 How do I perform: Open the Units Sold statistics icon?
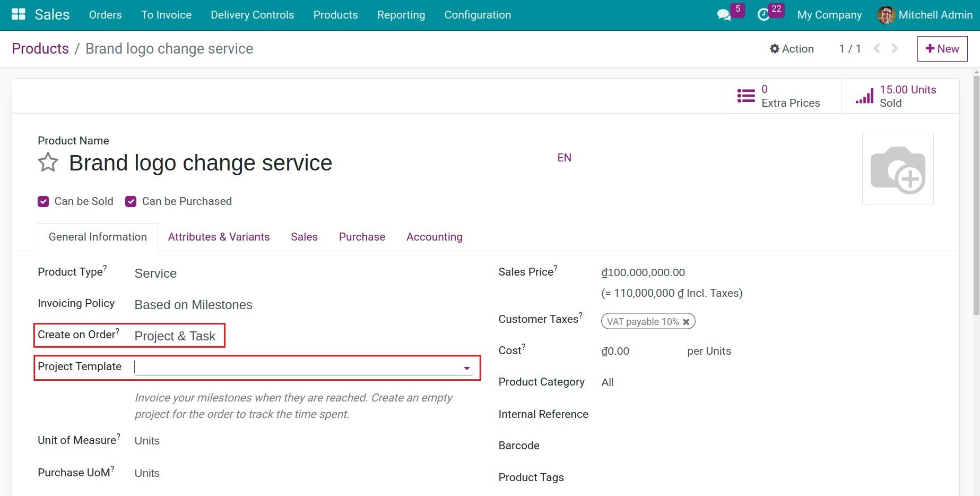point(864,97)
